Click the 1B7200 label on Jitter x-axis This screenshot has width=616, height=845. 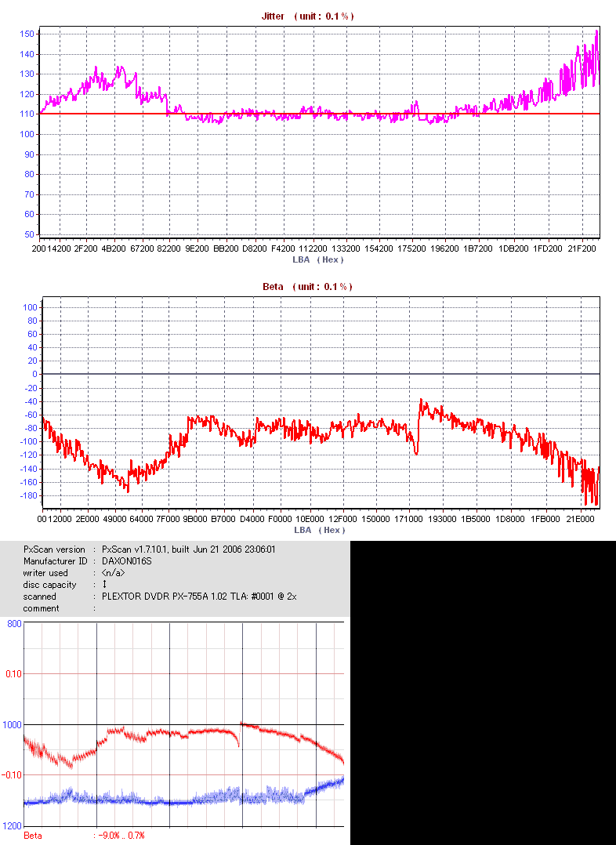[x=478, y=249]
